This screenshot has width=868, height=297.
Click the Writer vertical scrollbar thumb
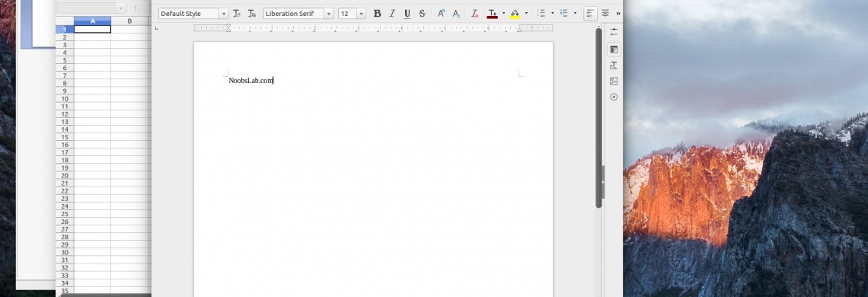click(598, 117)
